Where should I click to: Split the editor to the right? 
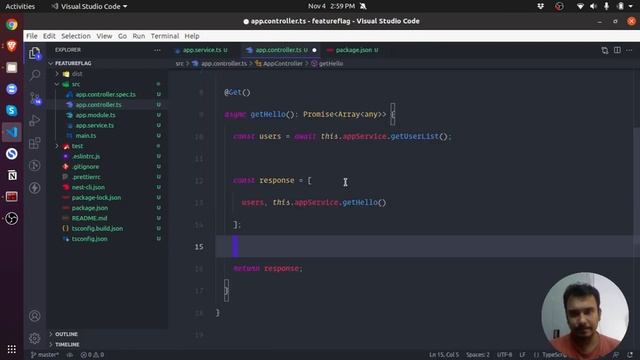tap(617, 50)
